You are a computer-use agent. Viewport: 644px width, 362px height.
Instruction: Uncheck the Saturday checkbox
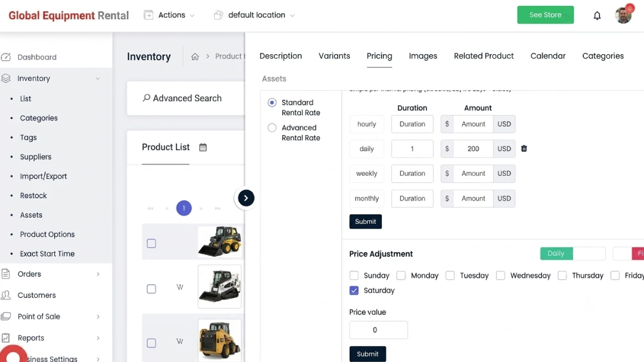point(354,291)
